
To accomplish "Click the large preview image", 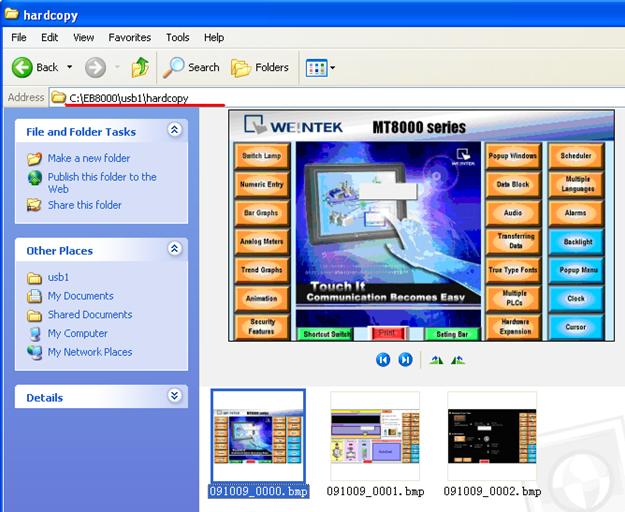I will tap(421, 226).
